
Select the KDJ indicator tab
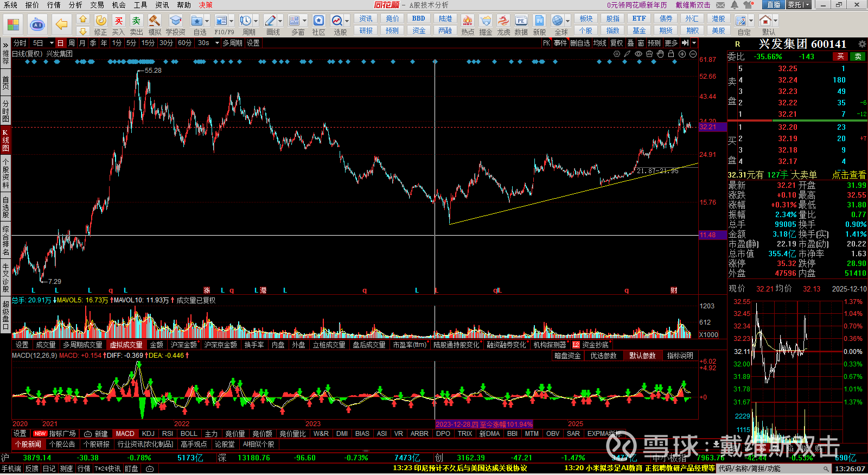148,434
